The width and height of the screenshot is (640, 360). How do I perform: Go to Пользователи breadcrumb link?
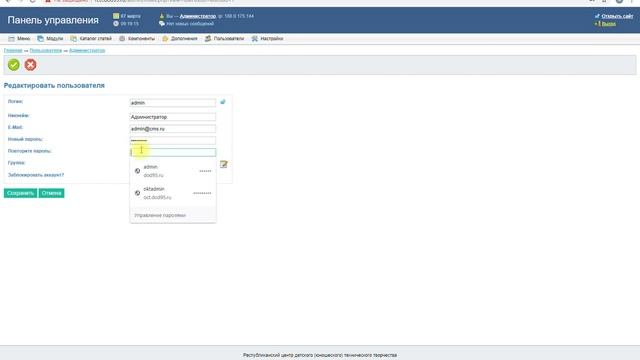(x=46, y=50)
